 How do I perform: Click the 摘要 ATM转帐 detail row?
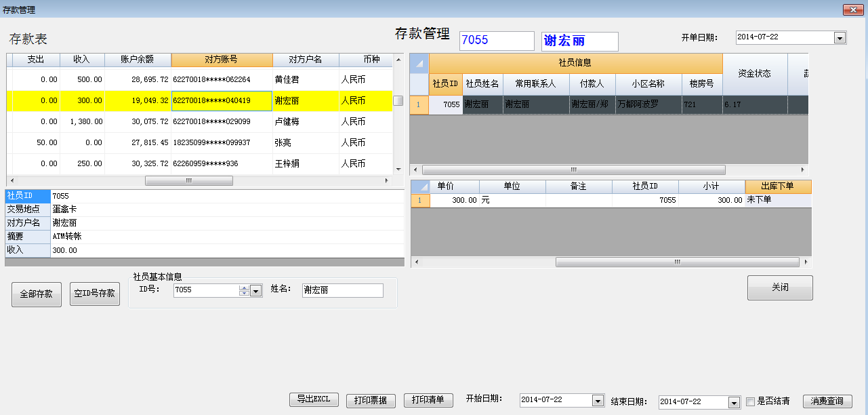coord(205,237)
